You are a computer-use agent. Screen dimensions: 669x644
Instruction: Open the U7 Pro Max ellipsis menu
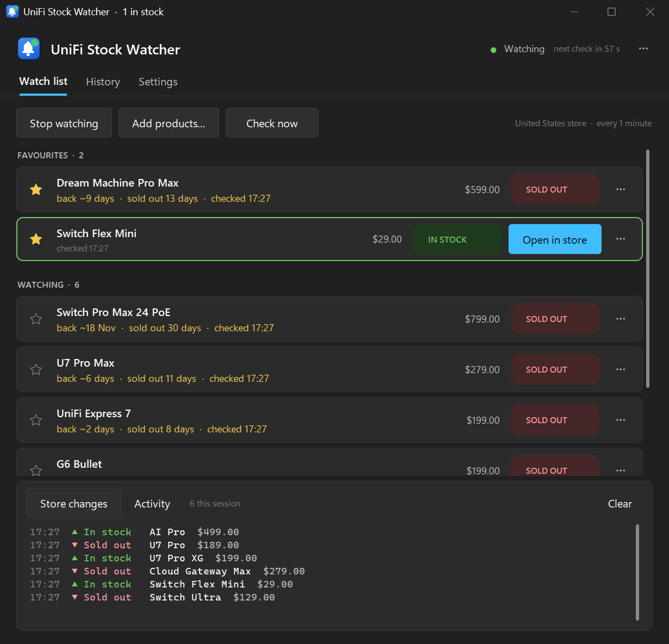(621, 369)
